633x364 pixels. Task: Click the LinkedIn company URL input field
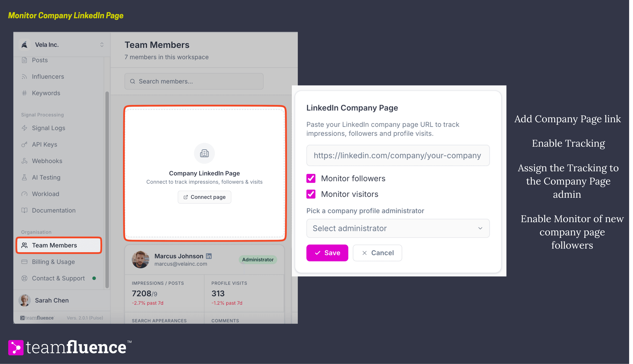(398, 156)
